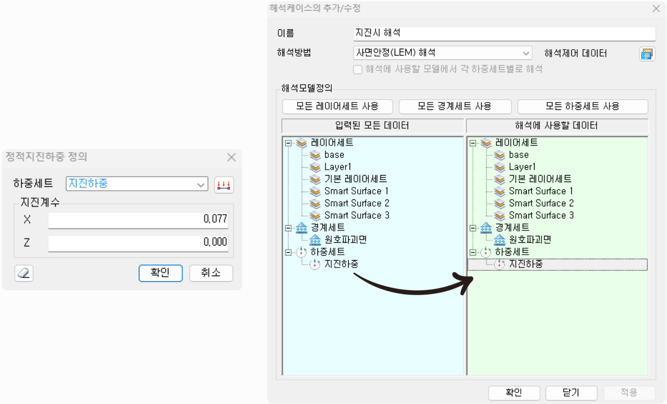Click 원호파괴면 icon in right tree
Viewport: 667px width, 404px height.
tap(499, 240)
